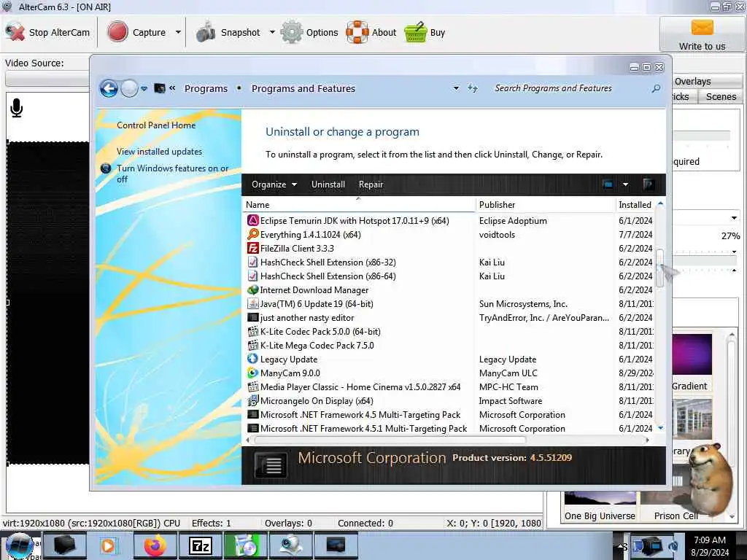Click the forward navigation button
Screen dimensions: 747x560
(129, 88)
